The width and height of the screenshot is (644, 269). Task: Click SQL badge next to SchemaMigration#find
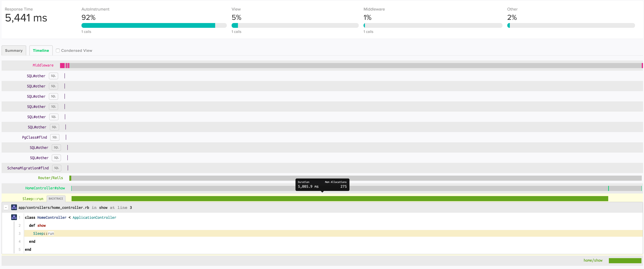tap(57, 168)
